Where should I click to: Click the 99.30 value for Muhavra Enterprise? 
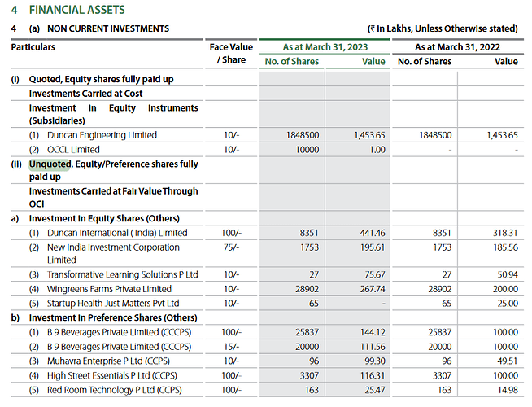(375, 361)
